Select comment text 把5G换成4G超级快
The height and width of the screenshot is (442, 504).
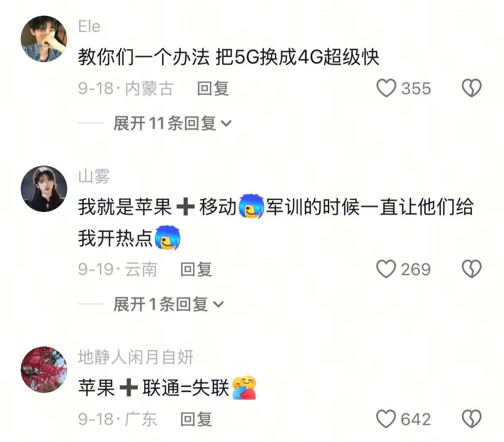tap(297, 57)
